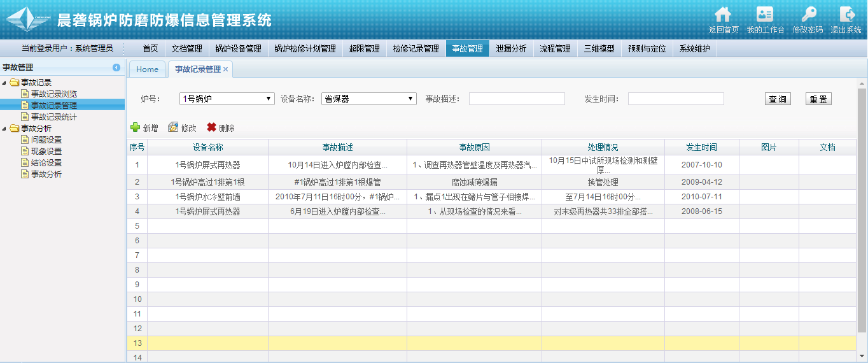The width and height of the screenshot is (868, 363).
Task: Open the 泄漏分析 menu
Action: click(511, 48)
